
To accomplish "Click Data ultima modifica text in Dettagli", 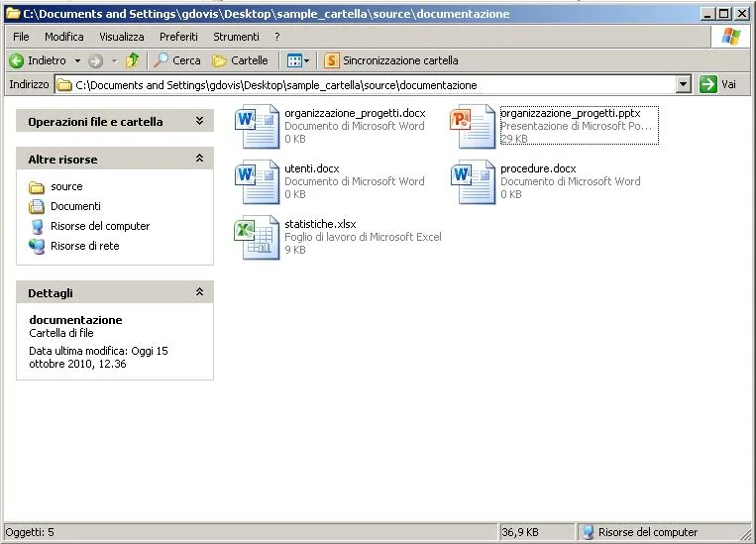I will pyautogui.click(x=98, y=358).
